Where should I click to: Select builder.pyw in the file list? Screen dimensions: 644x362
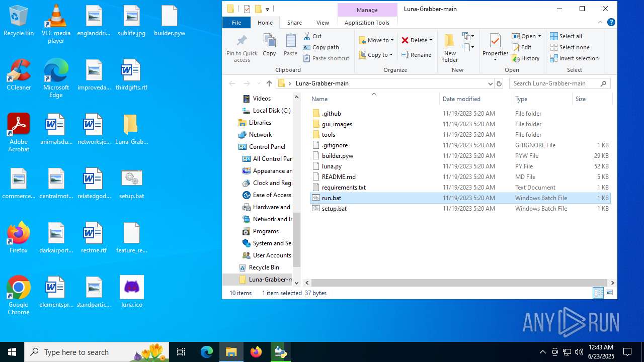click(460, 156)
